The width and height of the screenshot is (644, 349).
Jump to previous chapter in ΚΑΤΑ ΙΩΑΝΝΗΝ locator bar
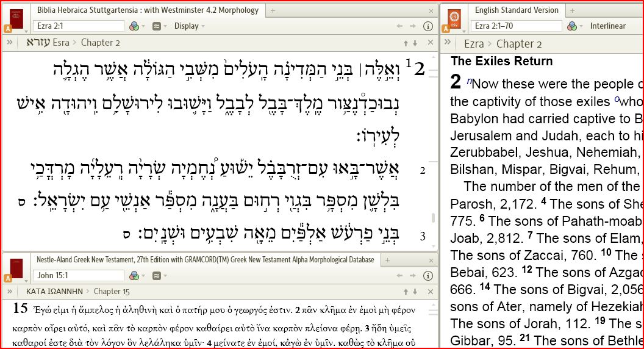(x=406, y=292)
